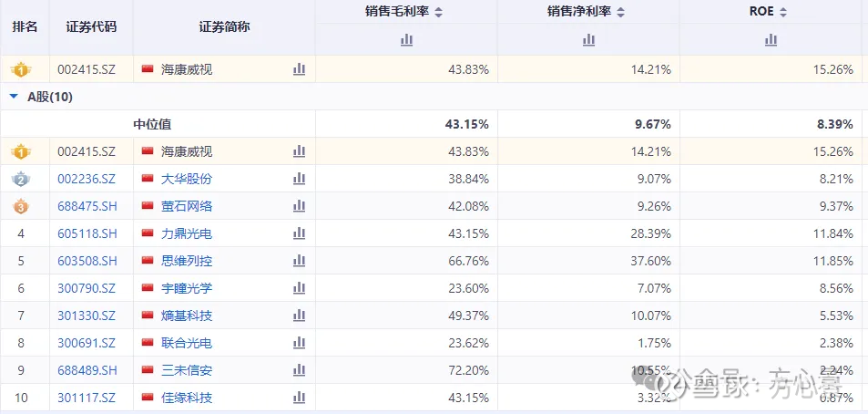
Task: Select the 中位值 row label
Action: pos(152,124)
